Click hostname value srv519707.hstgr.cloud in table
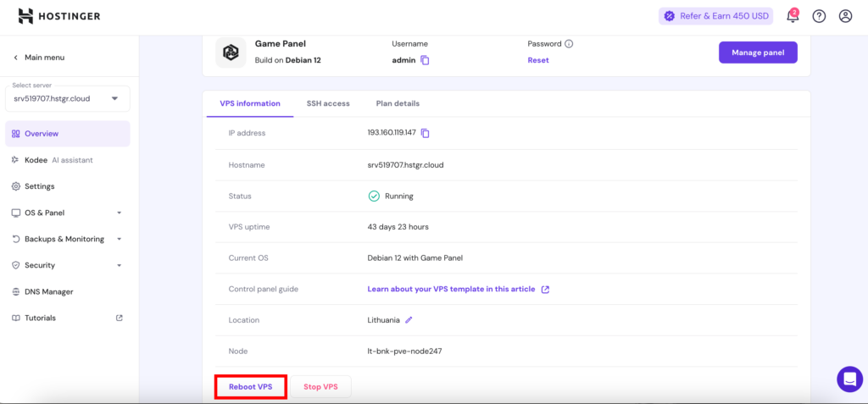868x404 pixels. tap(406, 165)
